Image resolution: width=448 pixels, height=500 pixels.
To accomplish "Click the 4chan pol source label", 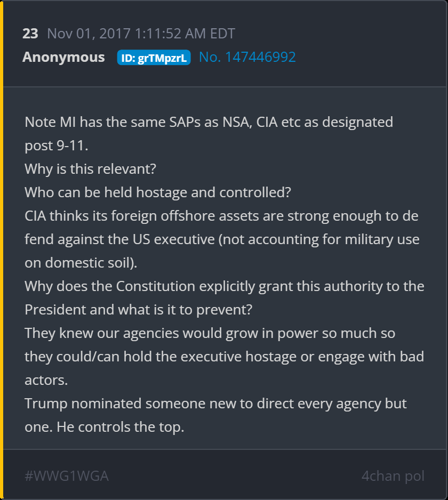I will (393, 475).
